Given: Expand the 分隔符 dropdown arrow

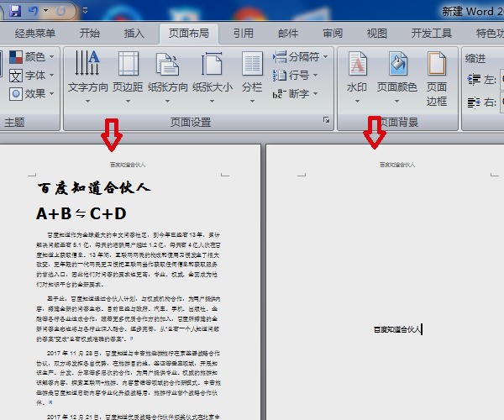Looking at the screenshot, I should [326, 57].
